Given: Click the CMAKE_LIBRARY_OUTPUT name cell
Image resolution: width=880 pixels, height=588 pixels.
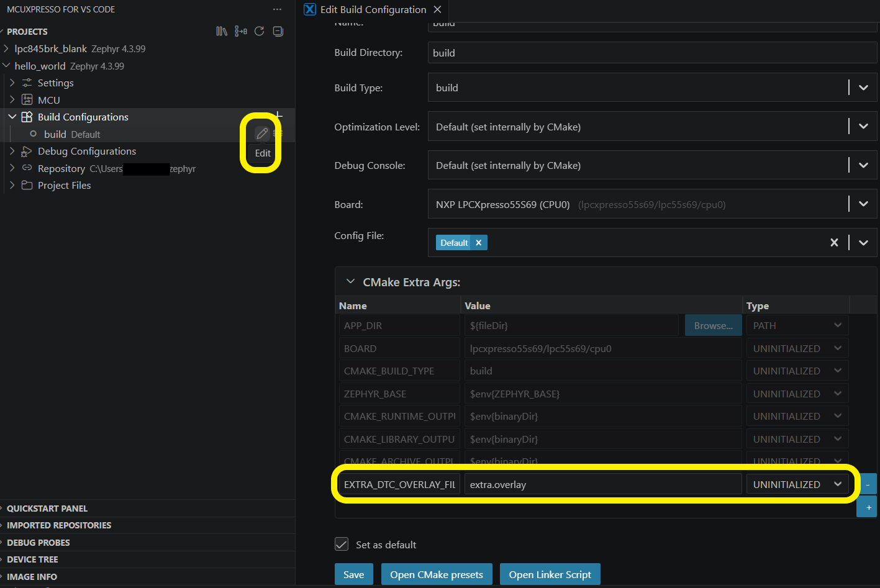Looking at the screenshot, I should click(399, 439).
